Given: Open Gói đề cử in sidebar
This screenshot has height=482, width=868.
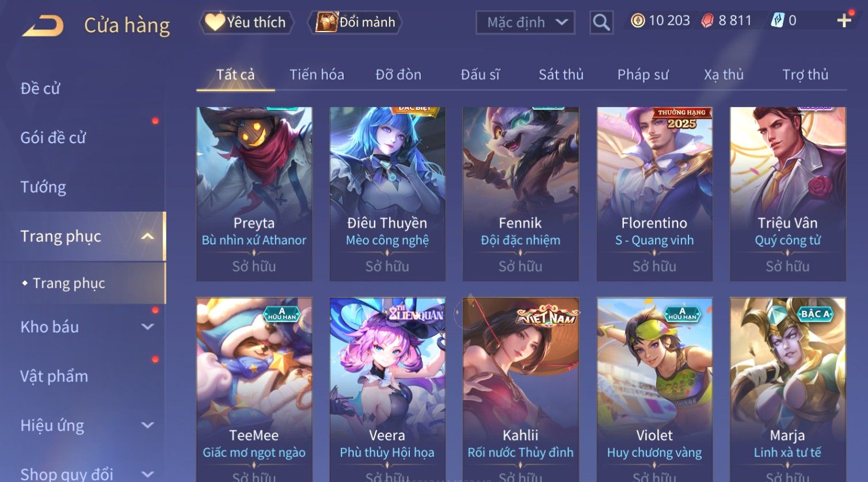Looking at the screenshot, I should coord(53,137).
